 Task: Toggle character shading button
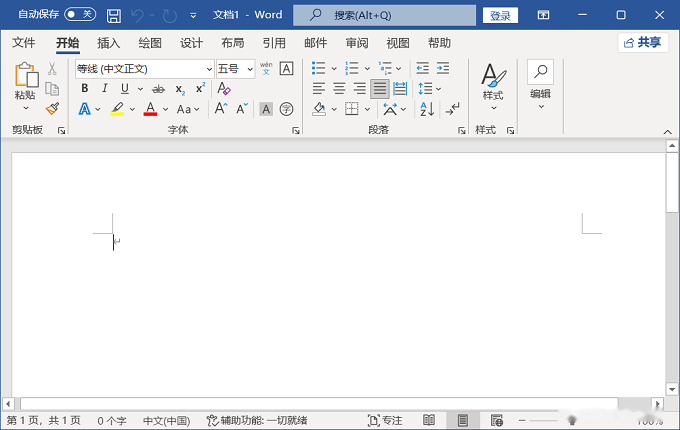[266, 109]
